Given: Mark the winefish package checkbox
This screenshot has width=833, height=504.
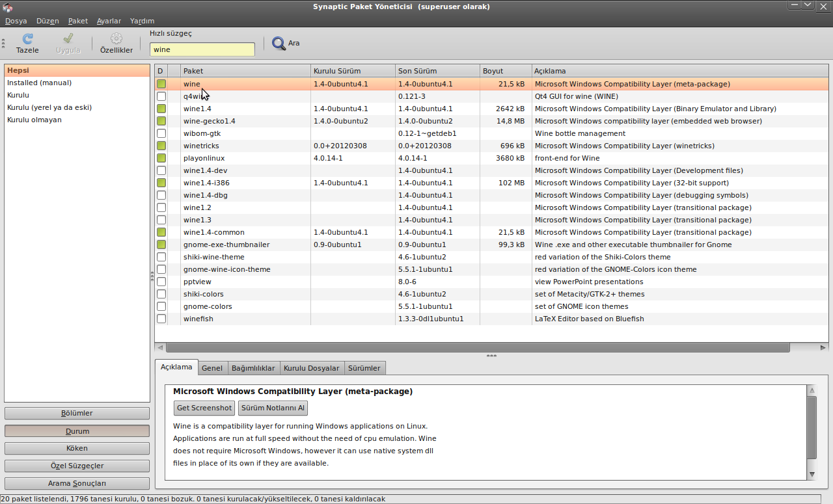Looking at the screenshot, I should [161, 319].
